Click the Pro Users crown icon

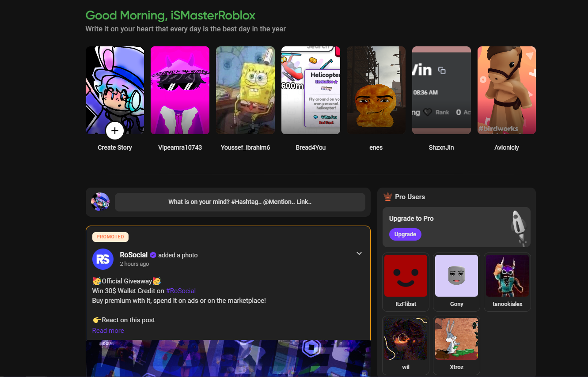(388, 197)
